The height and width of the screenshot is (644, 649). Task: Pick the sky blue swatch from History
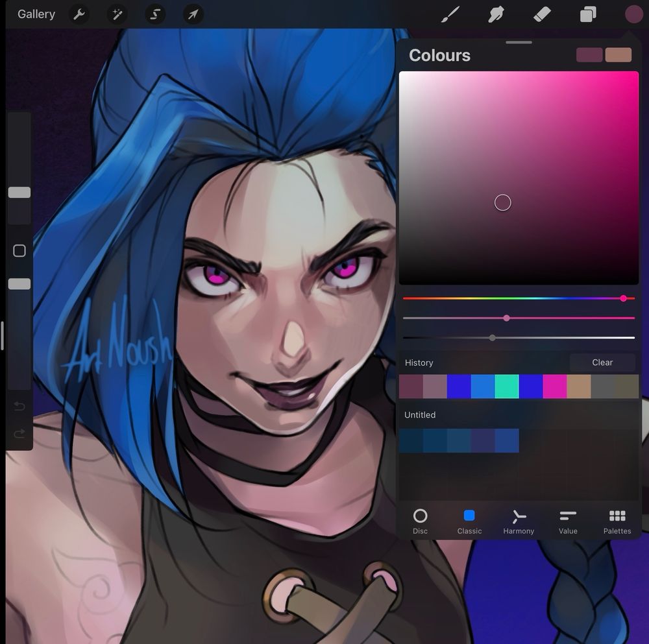[483, 387]
